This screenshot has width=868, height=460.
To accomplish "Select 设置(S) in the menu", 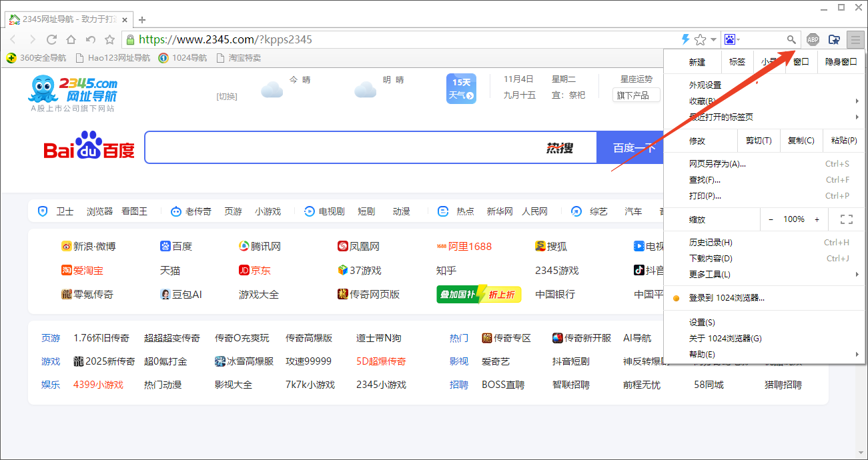I will click(701, 322).
